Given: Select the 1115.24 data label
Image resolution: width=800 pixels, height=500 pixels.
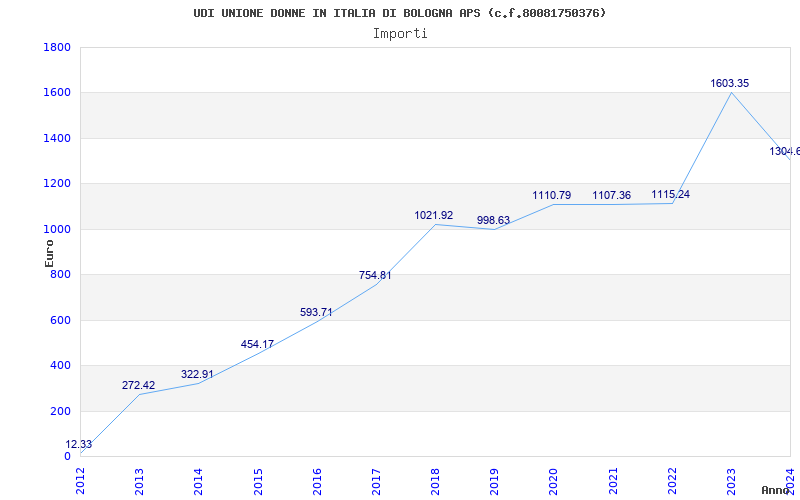Looking at the screenshot, I should [x=670, y=194].
